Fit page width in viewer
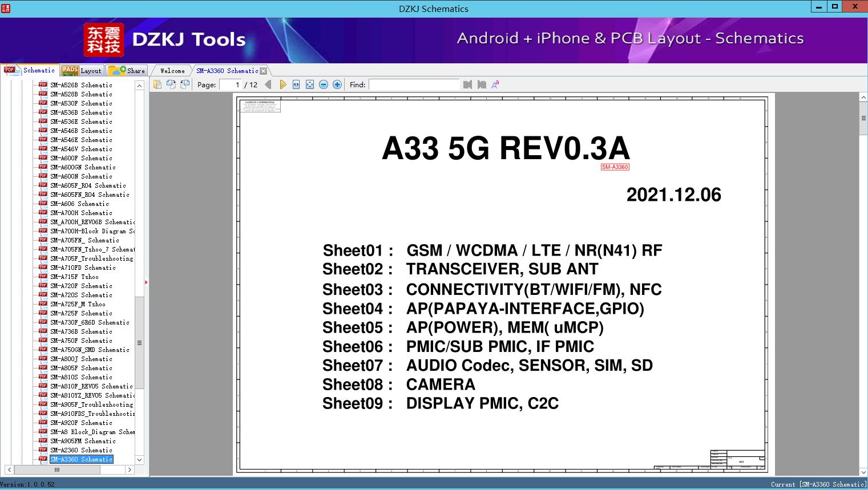This screenshot has height=490, width=868. point(296,84)
